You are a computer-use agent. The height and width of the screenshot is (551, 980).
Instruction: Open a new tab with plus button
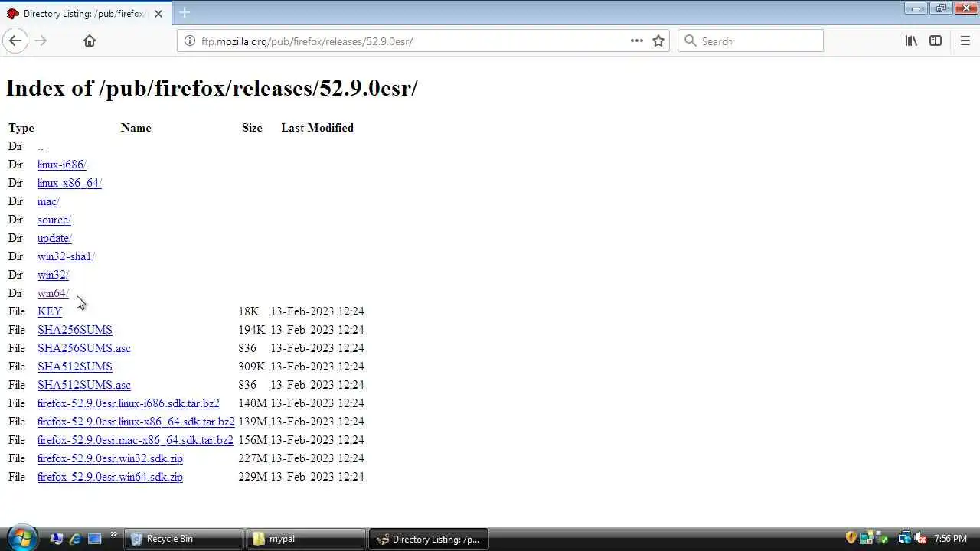pyautogui.click(x=185, y=13)
